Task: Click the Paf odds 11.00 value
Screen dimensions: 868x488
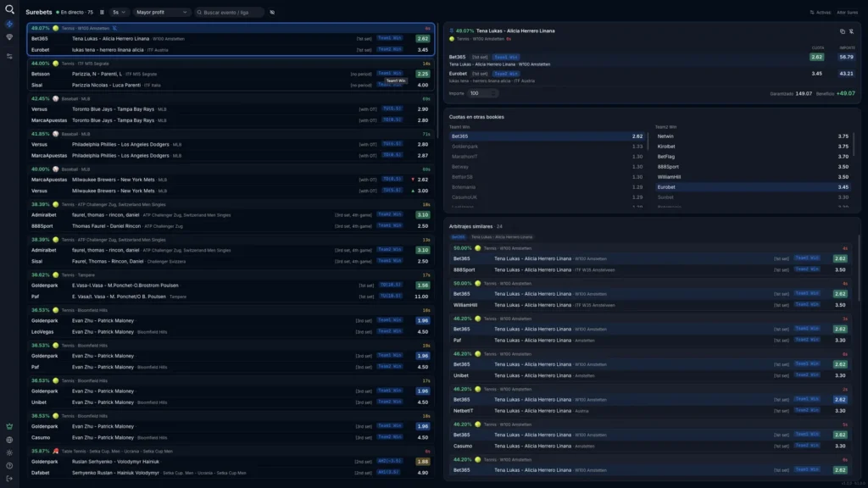Action: click(x=421, y=297)
